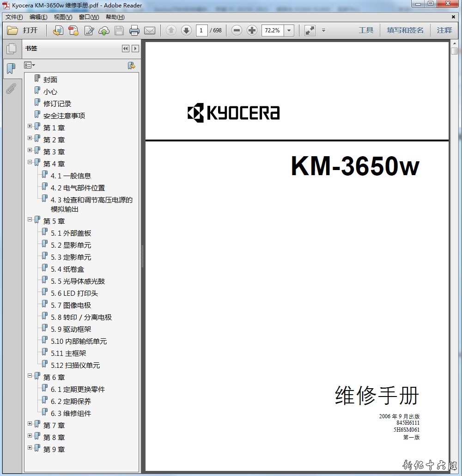Image resolution: width=462 pixels, height=476 pixels.
Task: Open the 帮助(H) menu
Action: tap(115, 17)
